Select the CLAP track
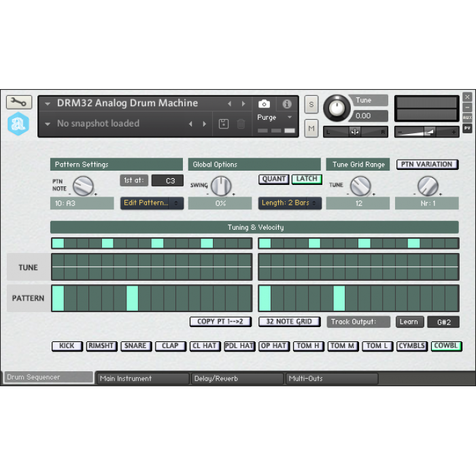Viewport: 476px width, 476px height. coord(170,346)
